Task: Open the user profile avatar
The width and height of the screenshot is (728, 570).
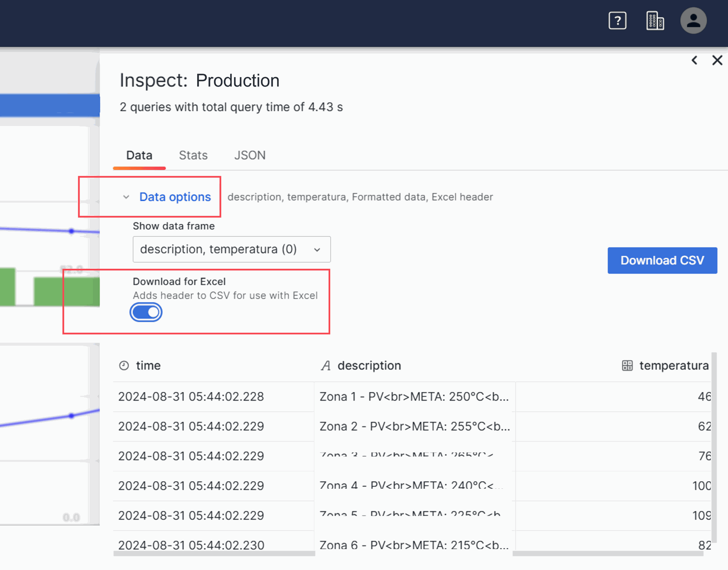Action: (x=693, y=21)
